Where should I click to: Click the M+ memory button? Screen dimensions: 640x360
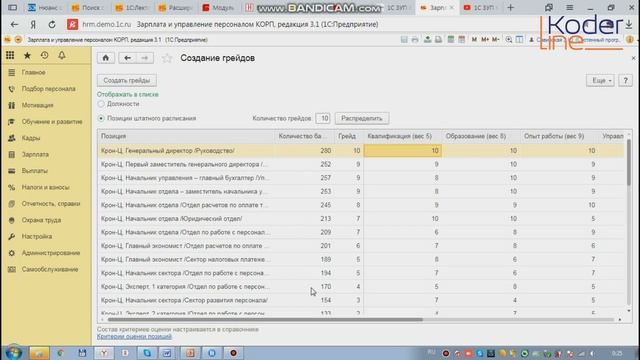tap(485, 40)
